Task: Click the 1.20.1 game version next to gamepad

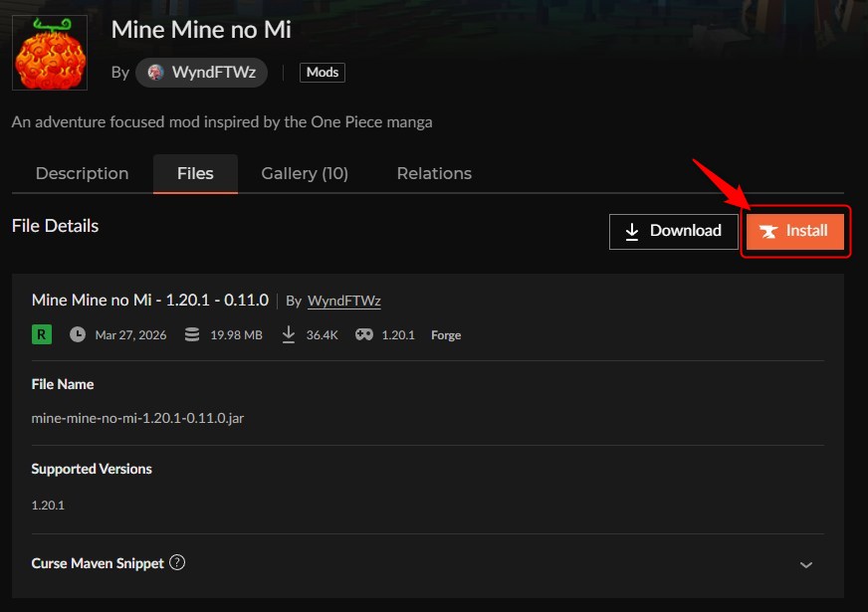Action: (398, 335)
